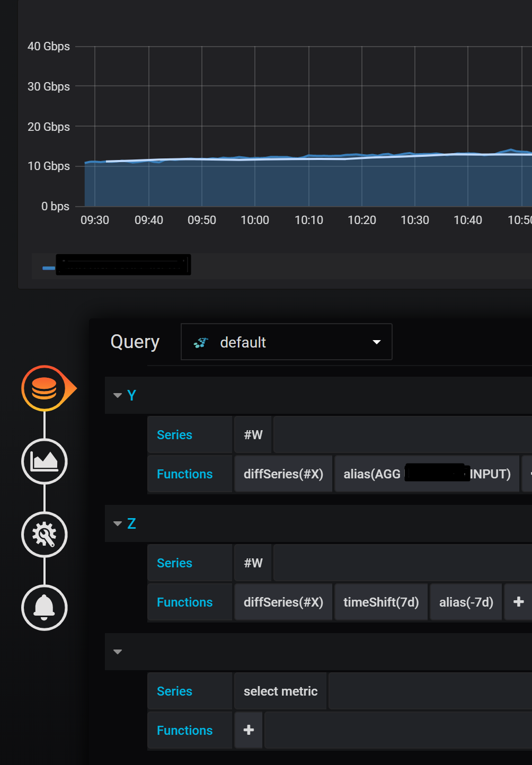Add a function to the empty query with plus icon

(248, 730)
